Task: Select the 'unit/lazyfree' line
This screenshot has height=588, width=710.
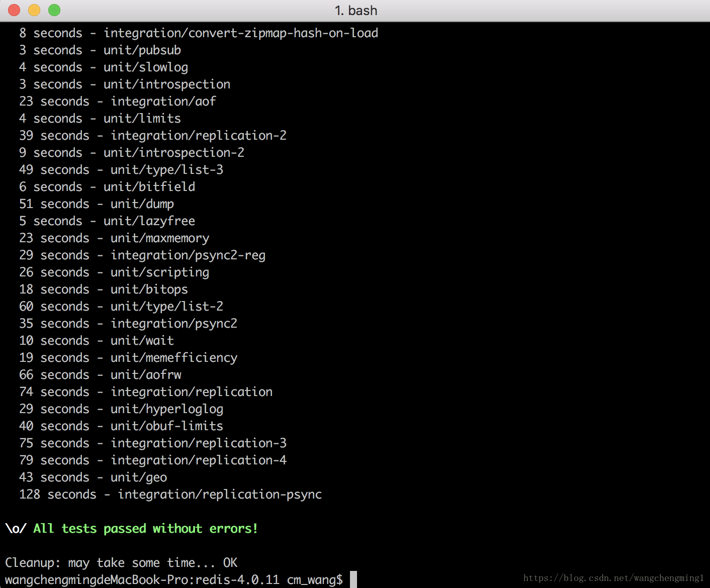Action: tap(107, 221)
